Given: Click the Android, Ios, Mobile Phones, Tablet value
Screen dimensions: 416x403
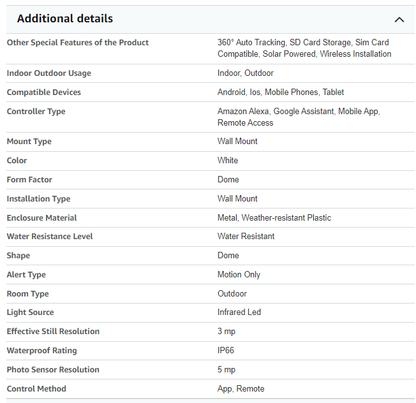Looking at the screenshot, I should pyautogui.click(x=281, y=92).
